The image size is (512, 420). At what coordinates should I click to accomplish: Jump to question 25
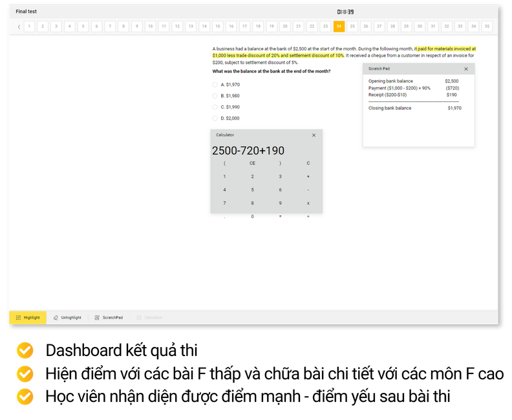tap(352, 26)
